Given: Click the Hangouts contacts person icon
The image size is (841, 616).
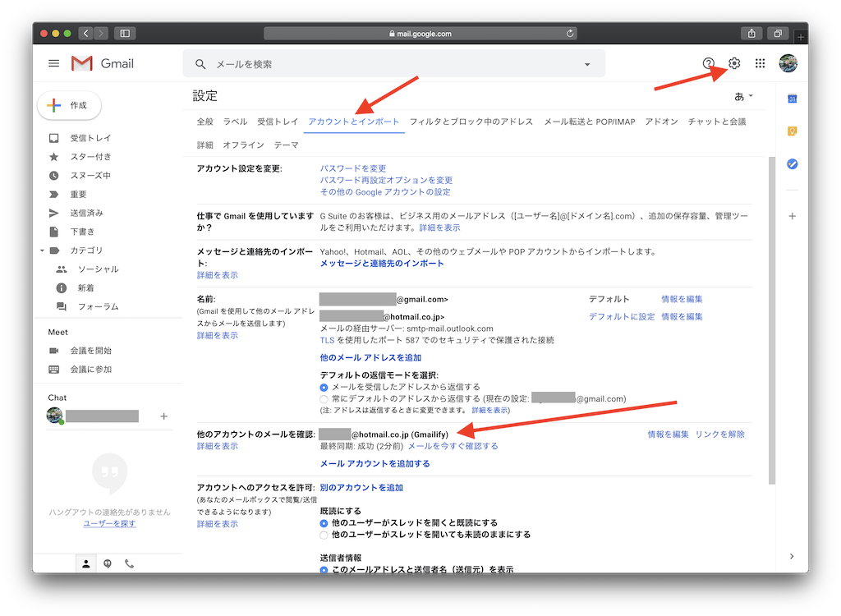Looking at the screenshot, I should pyautogui.click(x=85, y=564).
